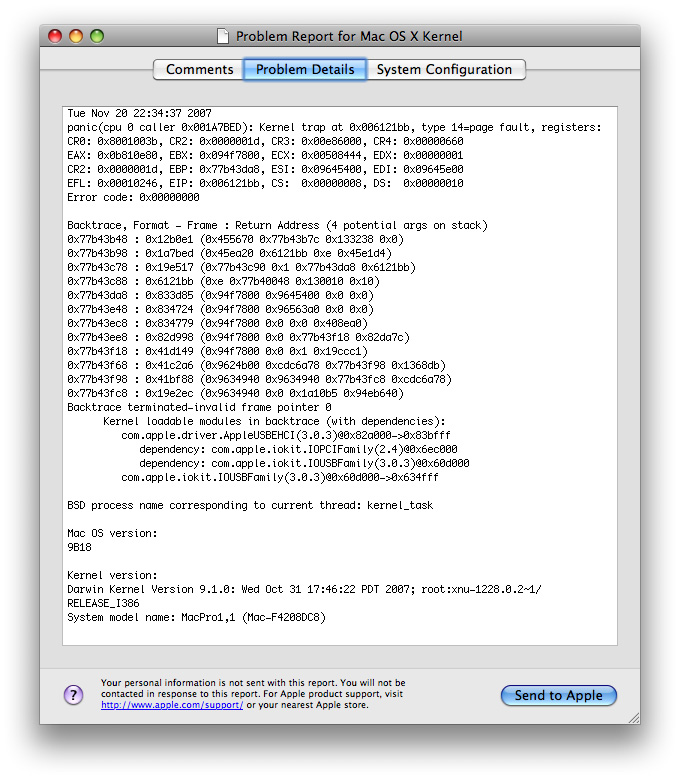Click the 'EFL: 0x00010246' register line

(x=265, y=183)
